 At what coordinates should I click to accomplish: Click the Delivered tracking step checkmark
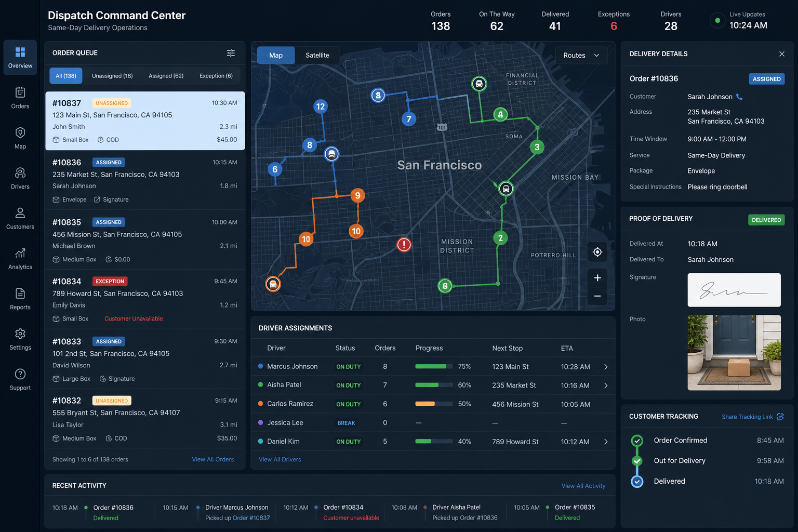click(637, 482)
